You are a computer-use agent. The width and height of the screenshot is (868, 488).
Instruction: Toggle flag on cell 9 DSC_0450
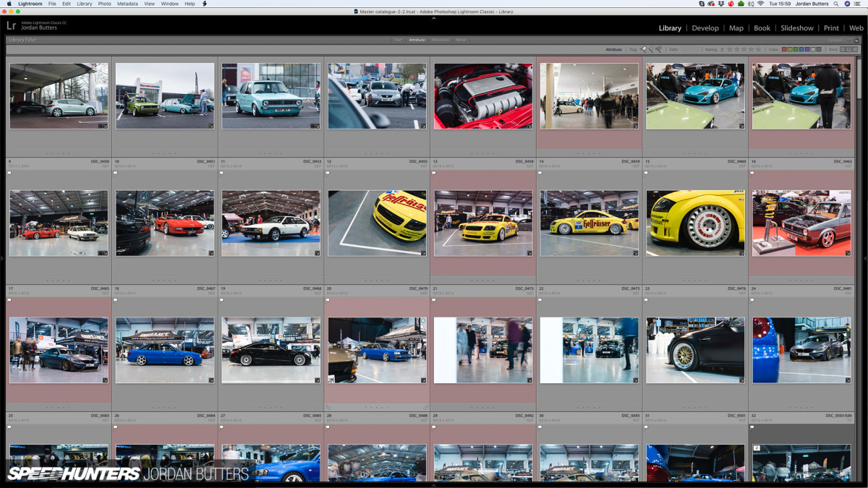(9, 174)
